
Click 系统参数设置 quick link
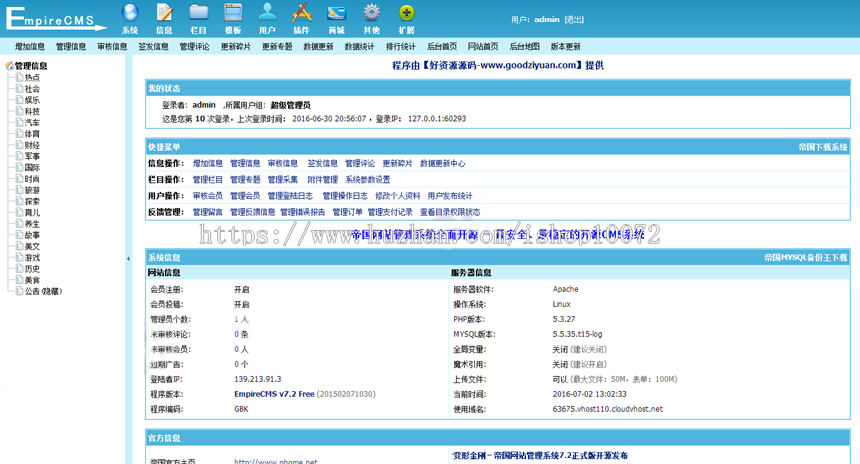coord(367,179)
